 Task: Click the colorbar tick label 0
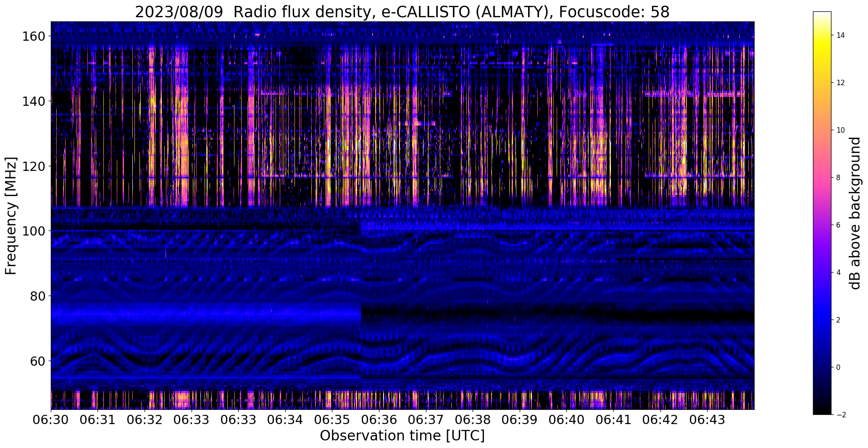point(839,367)
